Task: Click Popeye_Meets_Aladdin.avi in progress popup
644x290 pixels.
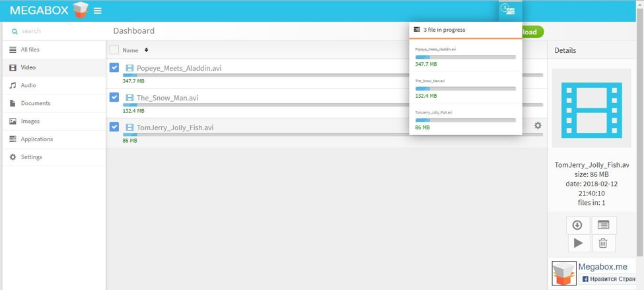Action: click(435, 50)
